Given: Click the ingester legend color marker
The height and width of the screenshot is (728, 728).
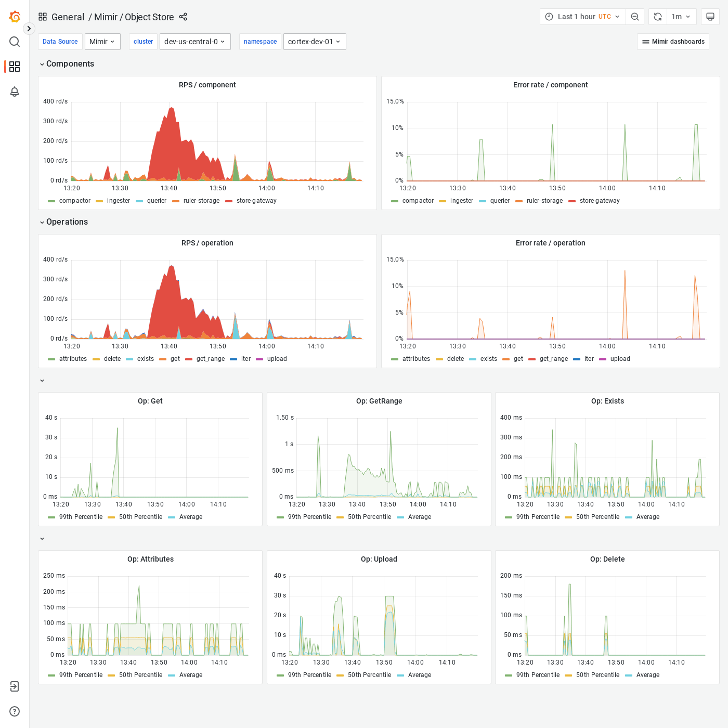Looking at the screenshot, I should [x=100, y=201].
